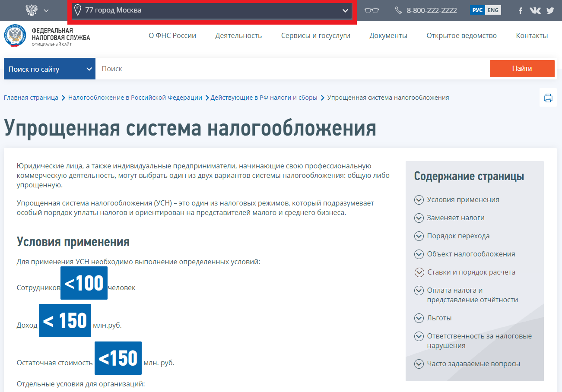562x392 pixels.
Task: Click the chevron icon beside Льготы
Action: [419, 318]
